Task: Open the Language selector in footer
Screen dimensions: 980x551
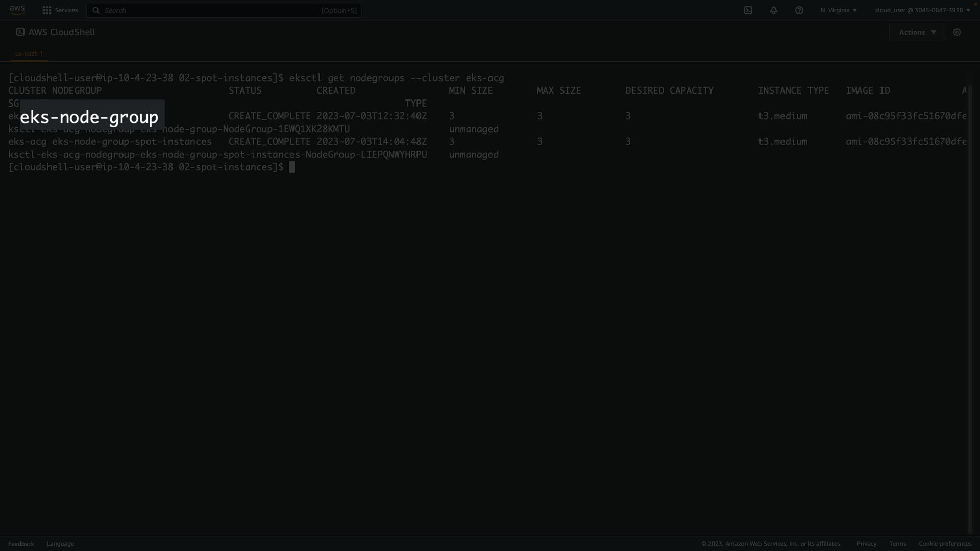Action: coord(60,544)
